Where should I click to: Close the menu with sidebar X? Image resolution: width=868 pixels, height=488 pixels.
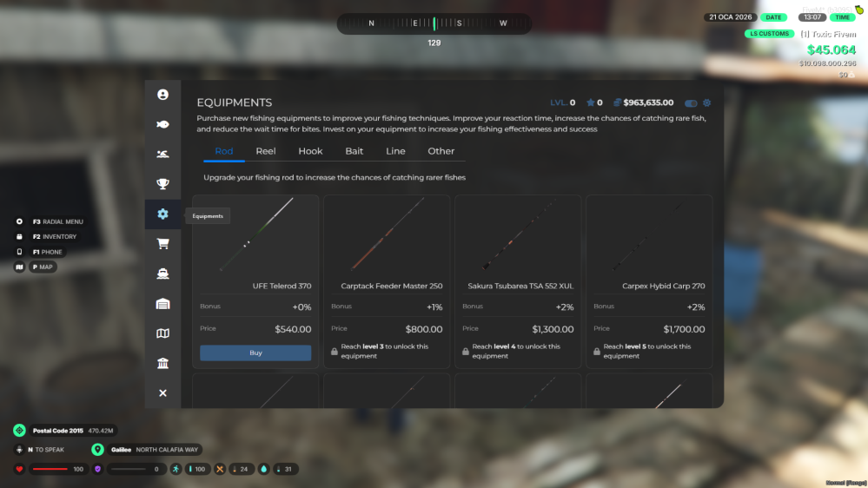162,393
